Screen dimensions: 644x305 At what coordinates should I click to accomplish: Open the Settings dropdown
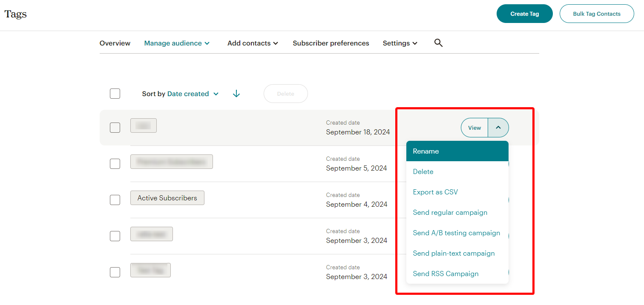coord(400,43)
